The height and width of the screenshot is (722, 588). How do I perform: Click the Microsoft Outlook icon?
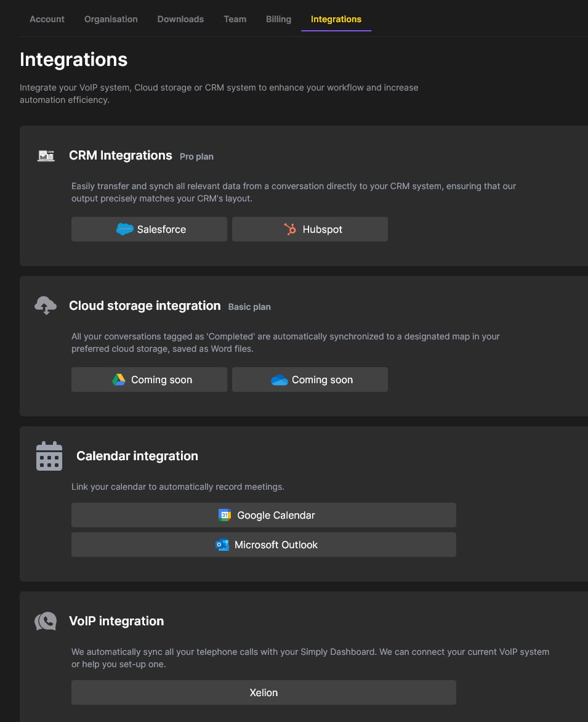[x=223, y=545]
